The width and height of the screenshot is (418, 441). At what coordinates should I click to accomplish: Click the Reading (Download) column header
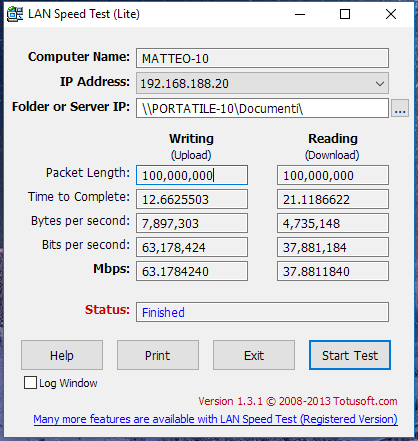(333, 147)
